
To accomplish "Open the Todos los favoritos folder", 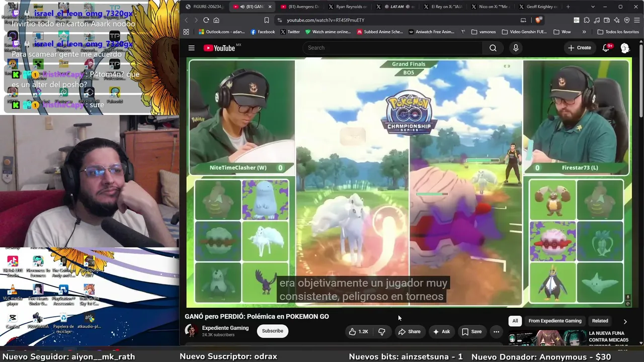I will pos(618,32).
